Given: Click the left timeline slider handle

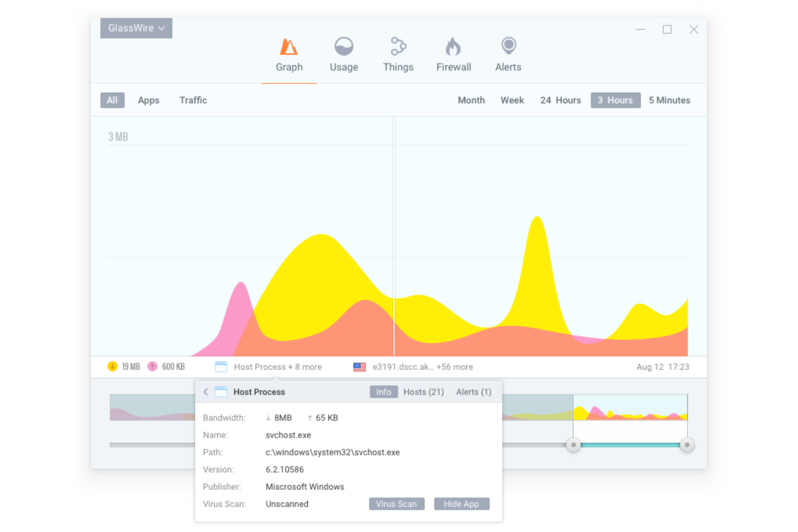Looking at the screenshot, I should (x=573, y=445).
